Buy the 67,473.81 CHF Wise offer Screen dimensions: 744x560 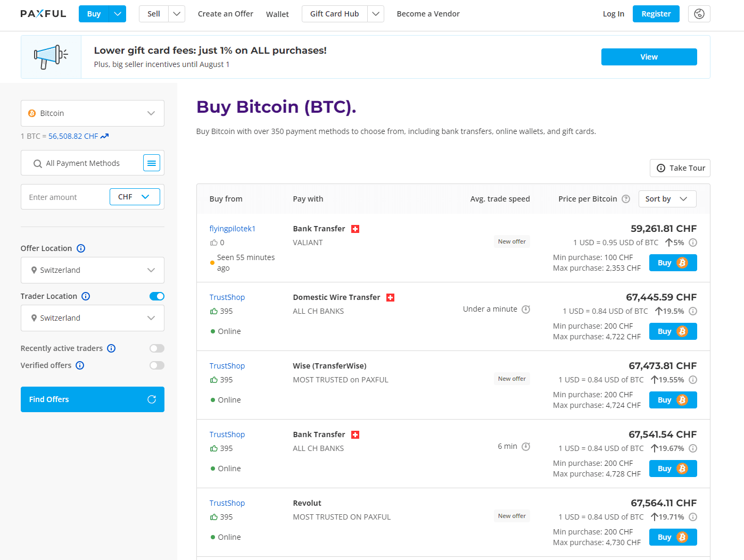(673, 400)
